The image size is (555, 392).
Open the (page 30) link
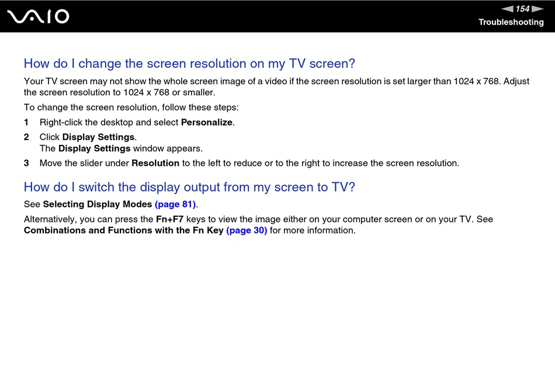click(247, 230)
